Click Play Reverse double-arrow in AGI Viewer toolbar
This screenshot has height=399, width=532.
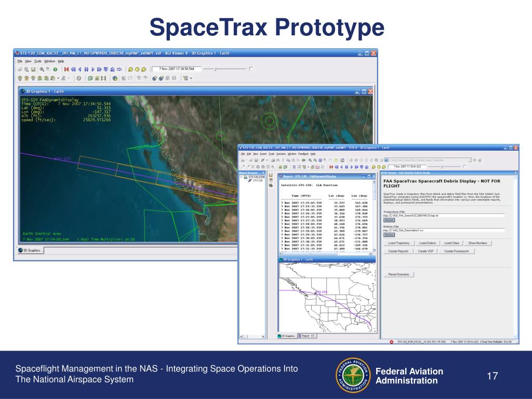pyautogui.click(x=73, y=69)
